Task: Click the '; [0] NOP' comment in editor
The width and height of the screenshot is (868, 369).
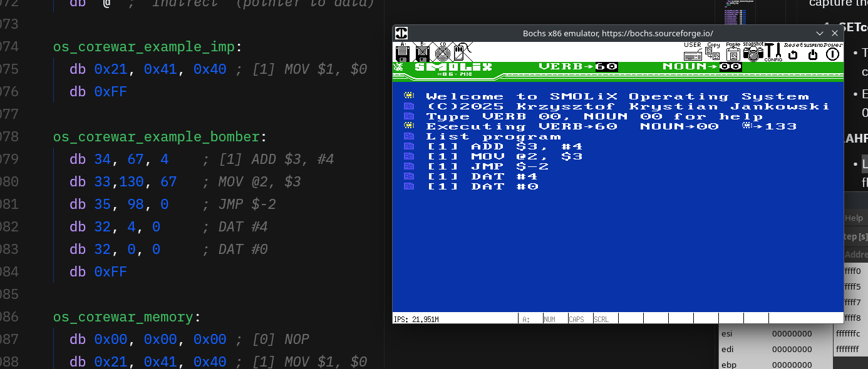Action: (272, 340)
